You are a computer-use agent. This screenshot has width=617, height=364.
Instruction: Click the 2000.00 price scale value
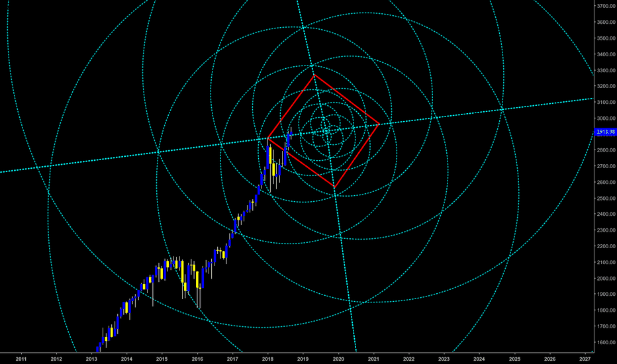pos(606,279)
